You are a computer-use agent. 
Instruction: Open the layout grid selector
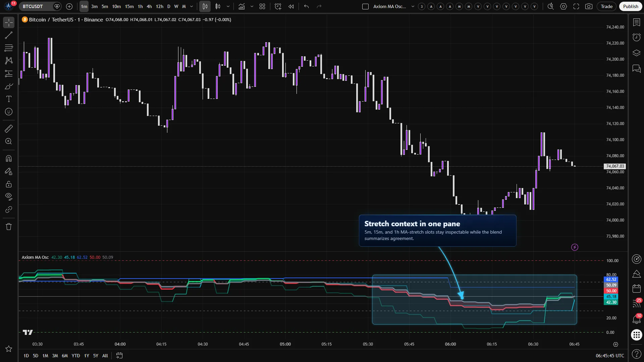(x=262, y=6)
